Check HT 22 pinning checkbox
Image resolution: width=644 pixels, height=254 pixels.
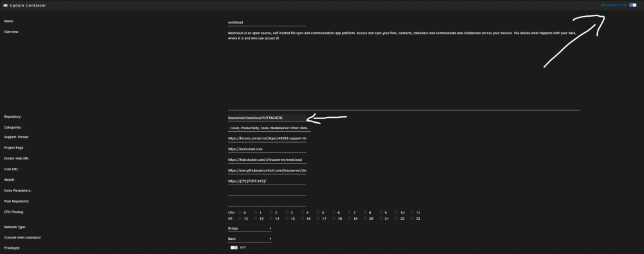[396, 219]
